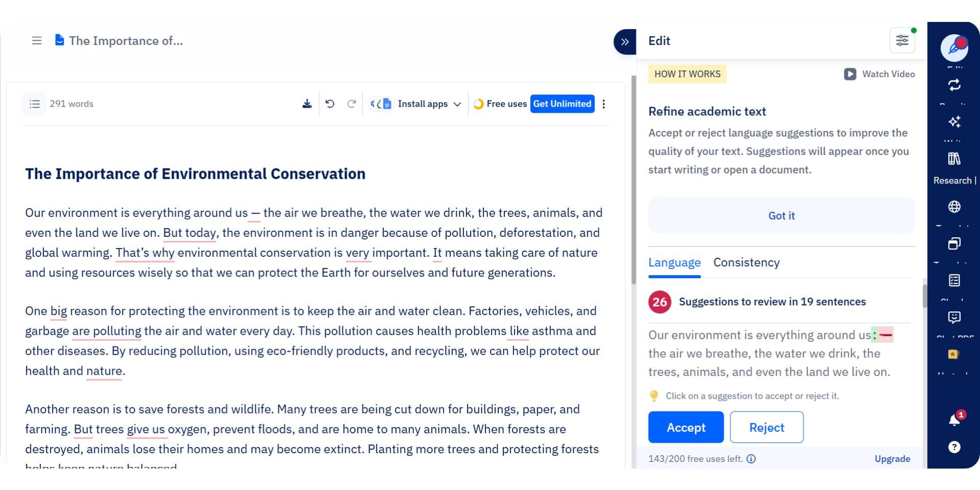Download the document

point(306,104)
